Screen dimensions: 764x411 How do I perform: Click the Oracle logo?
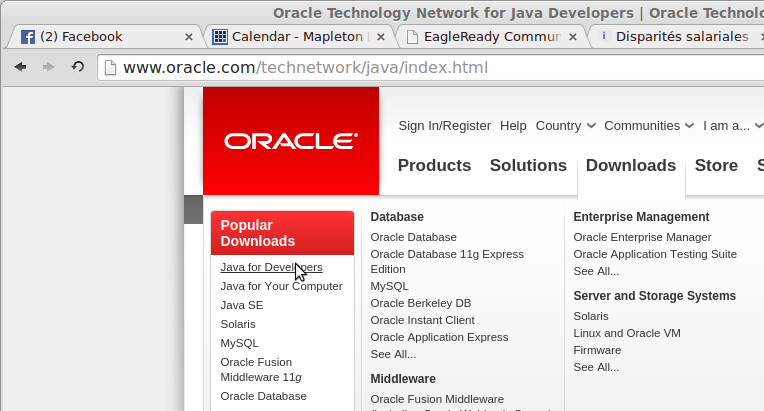pyautogui.click(x=291, y=141)
